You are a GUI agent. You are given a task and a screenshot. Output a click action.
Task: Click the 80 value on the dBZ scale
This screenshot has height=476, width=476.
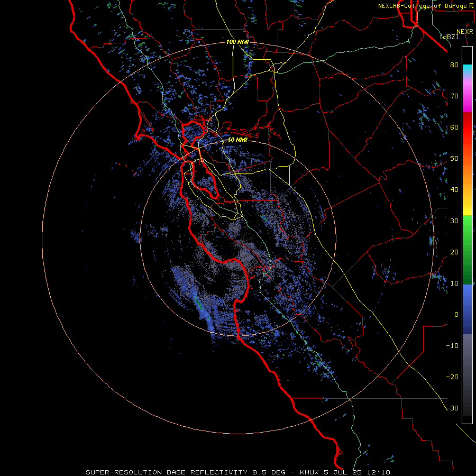tap(454, 65)
